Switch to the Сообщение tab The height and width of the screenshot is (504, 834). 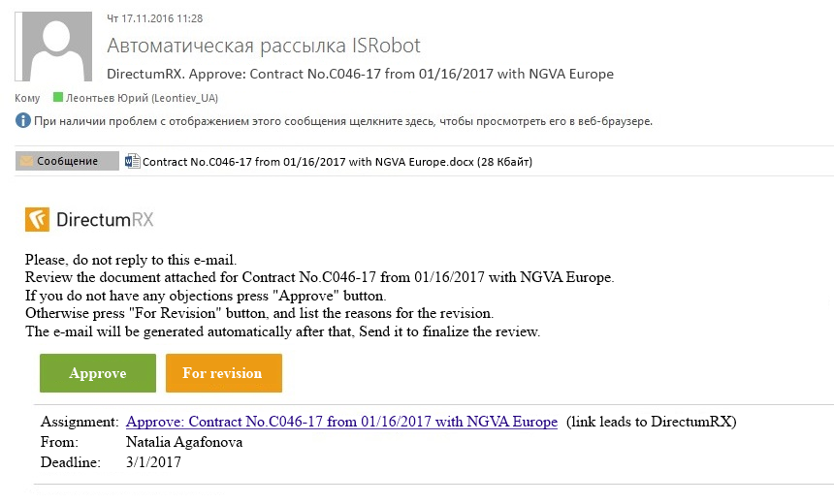click(67, 161)
